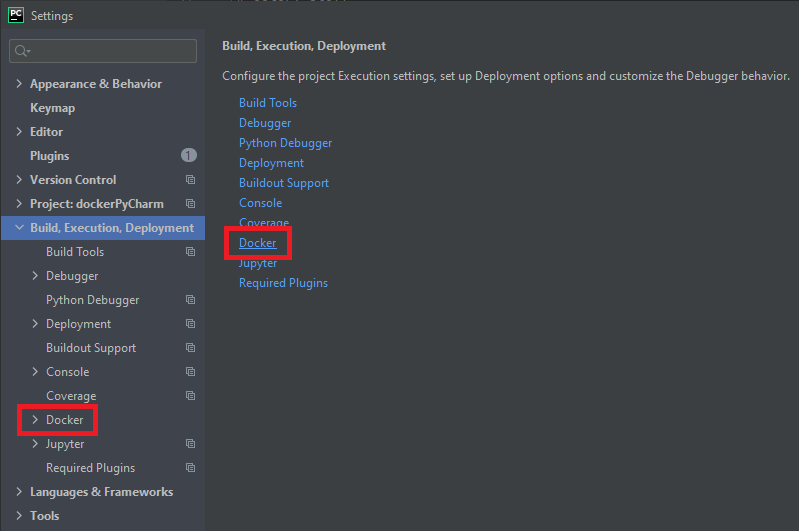This screenshot has width=799, height=531.
Task: Open the Docker link in right pane
Action: click(258, 243)
